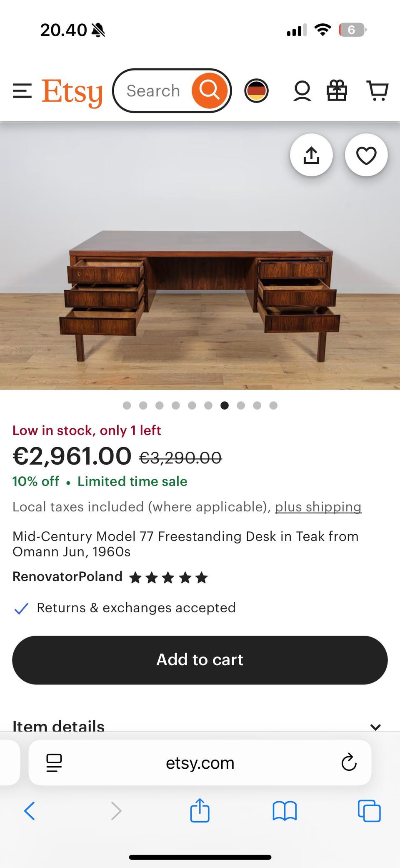Share this listing via image share button
Viewport: 400px width, 868px height.
click(x=311, y=155)
